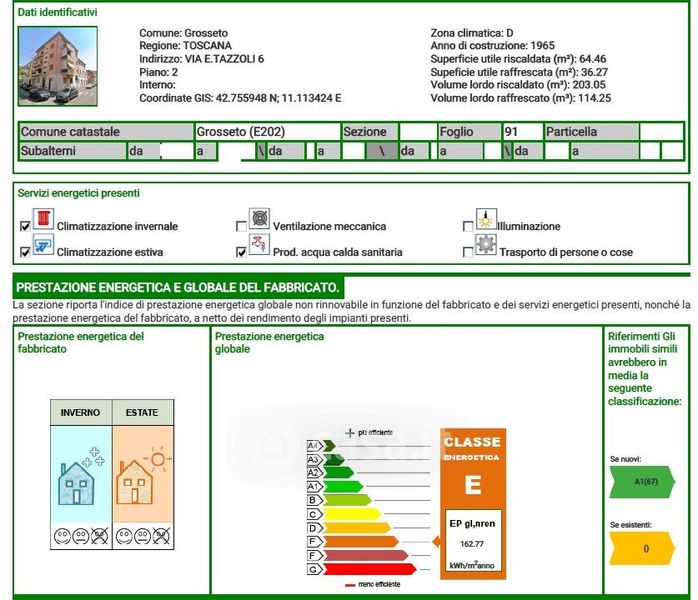698x600 pixels.
Task: Click the blue winter house icon under INVERNO
Action: [x=77, y=483]
